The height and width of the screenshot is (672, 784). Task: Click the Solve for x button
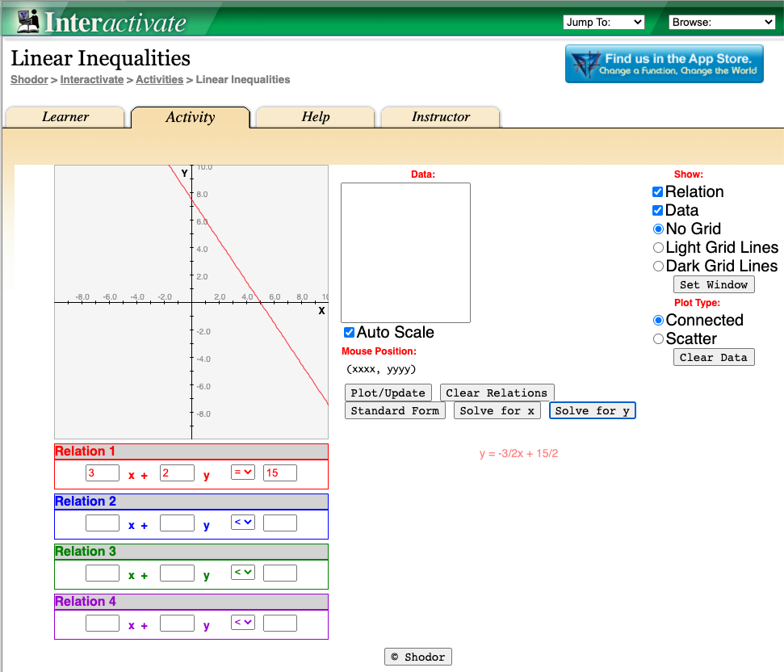coord(497,411)
